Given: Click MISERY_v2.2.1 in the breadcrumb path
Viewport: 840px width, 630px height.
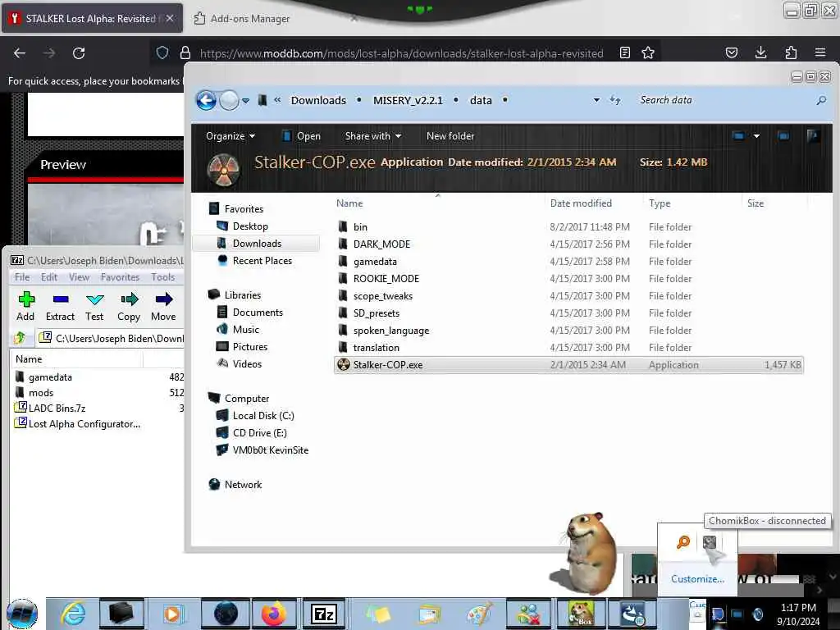Looking at the screenshot, I should (408, 100).
